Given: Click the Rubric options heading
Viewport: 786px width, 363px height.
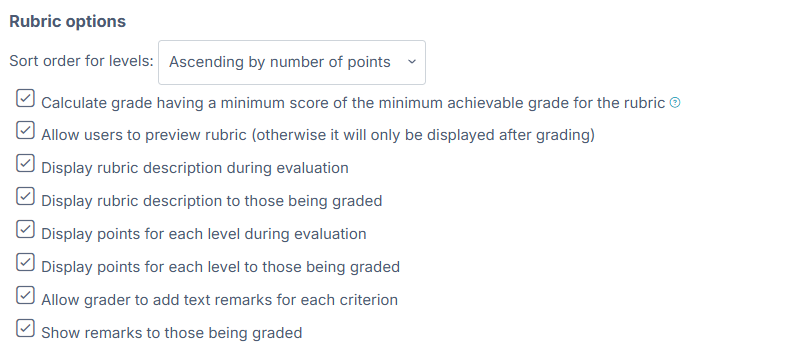Looking at the screenshot, I should (x=68, y=22).
